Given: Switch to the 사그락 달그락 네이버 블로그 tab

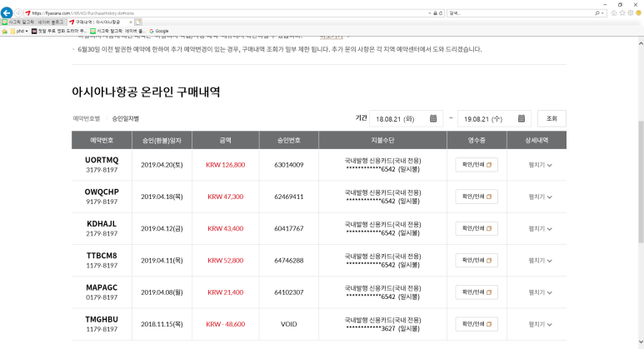Looking at the screenshot, I should (x=33, y=22).
